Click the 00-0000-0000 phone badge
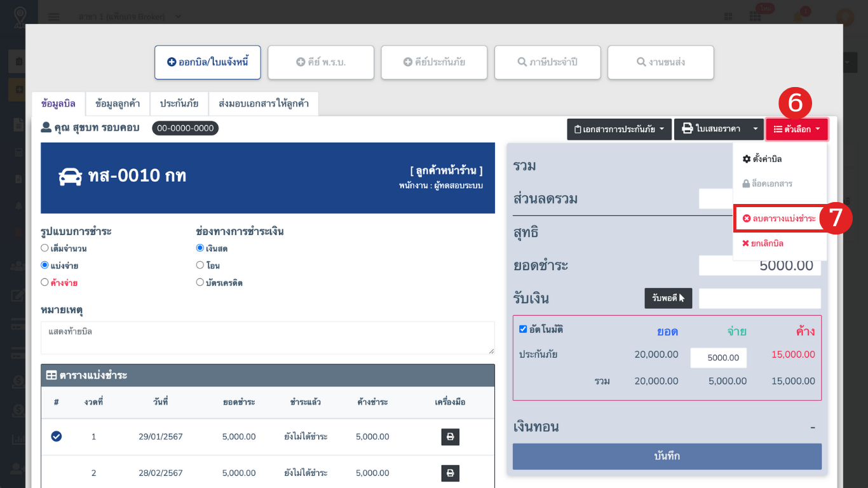This screenshot has width=868, height=488. [x=186, y=128]
